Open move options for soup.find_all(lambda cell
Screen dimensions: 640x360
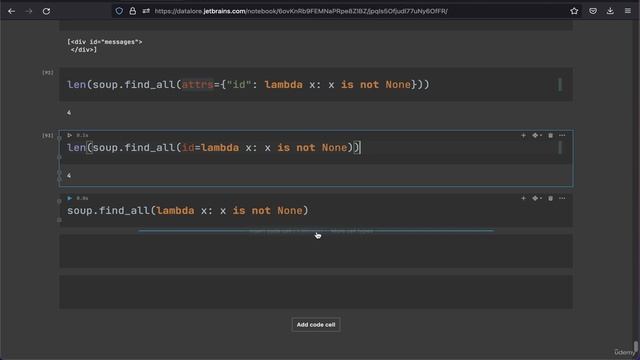coord(536,198)
